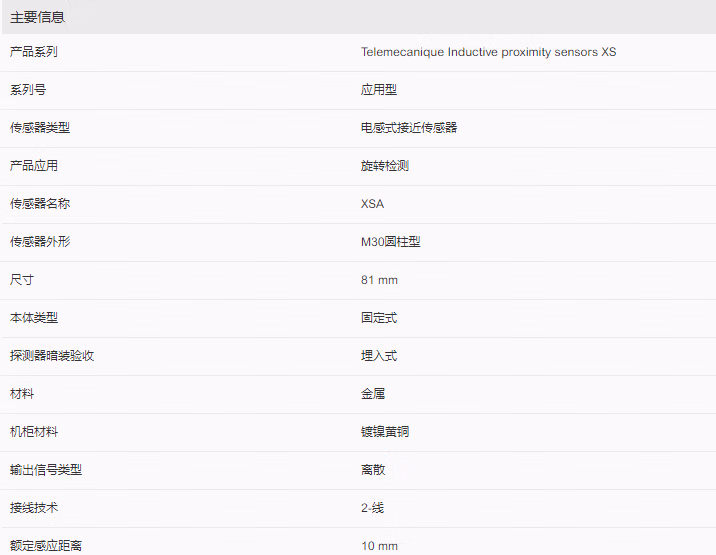
Task: Select the 输出信号类型 label
Action: (46, 470)
